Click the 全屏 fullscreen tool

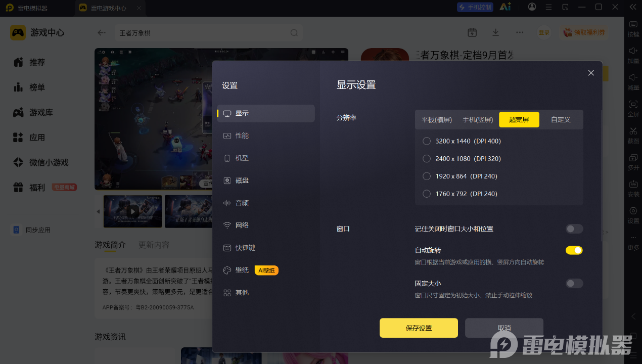633,108
